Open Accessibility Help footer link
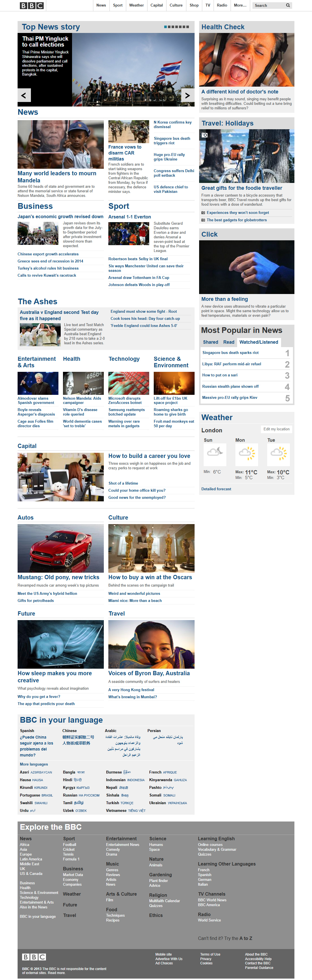 click(x=258, y=959)
